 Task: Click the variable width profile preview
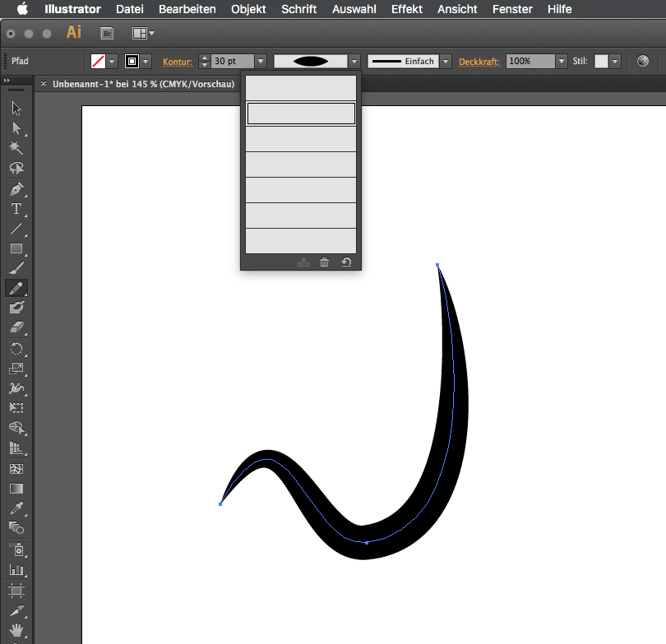[x=311, y=61]
